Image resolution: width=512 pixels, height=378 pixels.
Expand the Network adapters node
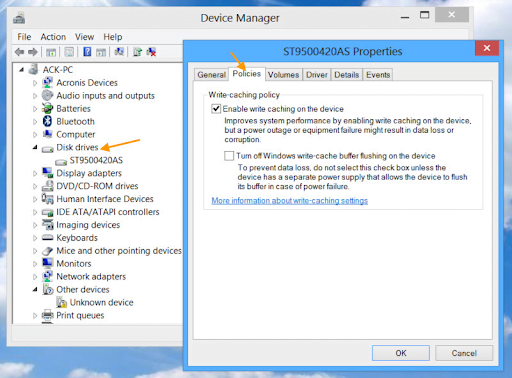tap(35, 277)
